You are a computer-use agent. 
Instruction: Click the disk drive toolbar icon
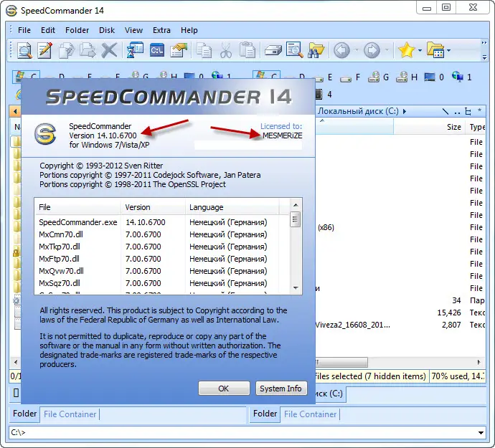273,50
